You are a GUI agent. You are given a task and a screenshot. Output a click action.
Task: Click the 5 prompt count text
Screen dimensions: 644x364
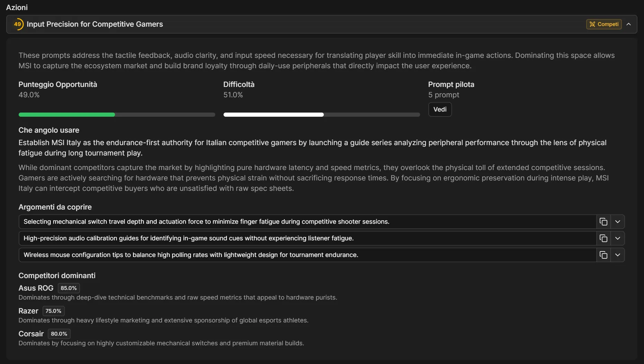point(444,95)
